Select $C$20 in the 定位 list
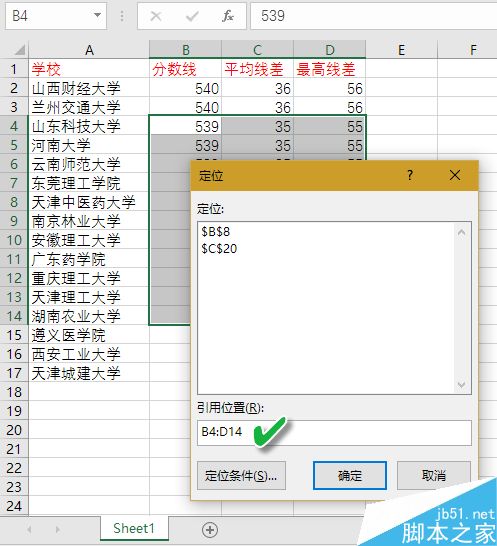The height and width of the screenshot is (546, 497). [x=219, y=249]
